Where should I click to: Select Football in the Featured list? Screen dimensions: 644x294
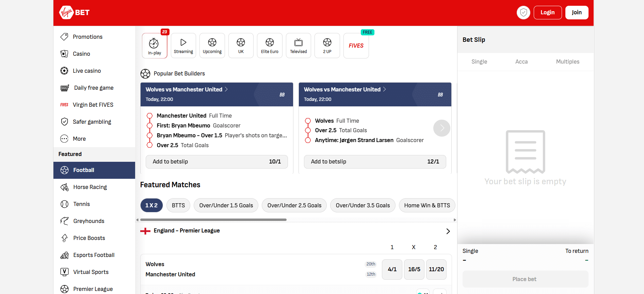coord(94,170)
